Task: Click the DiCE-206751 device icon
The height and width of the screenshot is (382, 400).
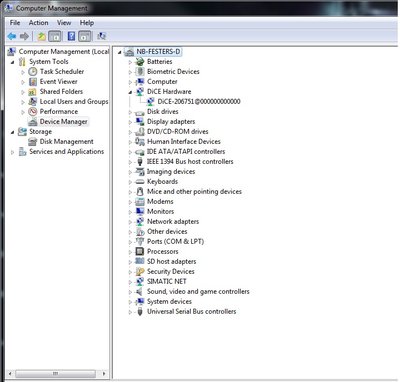Action: tap(151, 102)
